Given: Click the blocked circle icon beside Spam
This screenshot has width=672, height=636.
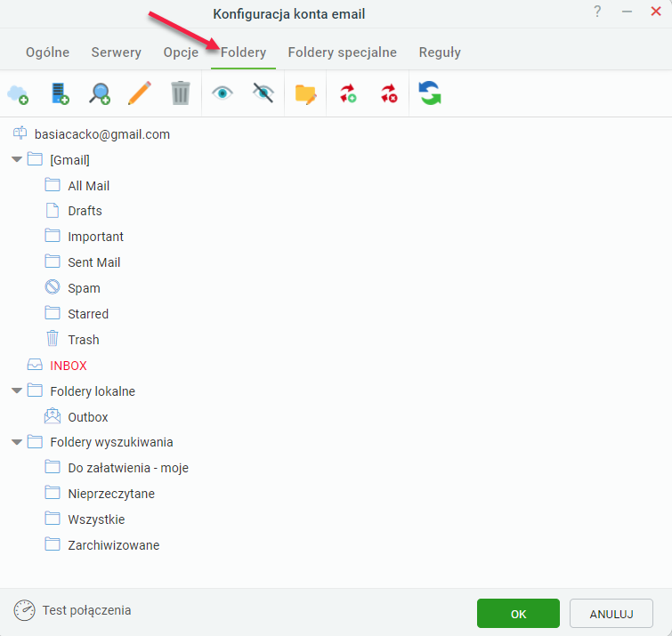Looking at the screenshot, I should pos(53,287).
